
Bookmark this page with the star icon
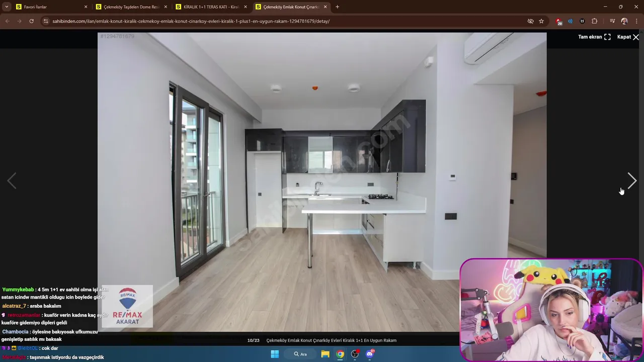[x=541, y=21]
